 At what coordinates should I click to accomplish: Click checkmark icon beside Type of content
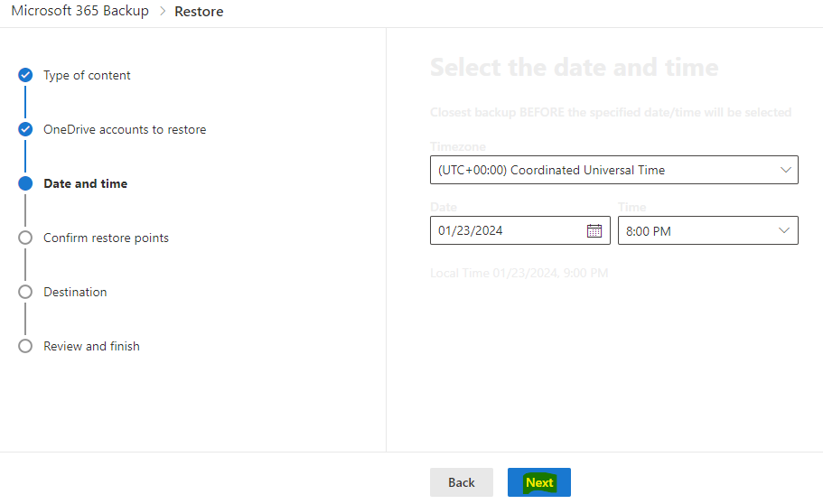pos(25,75)
